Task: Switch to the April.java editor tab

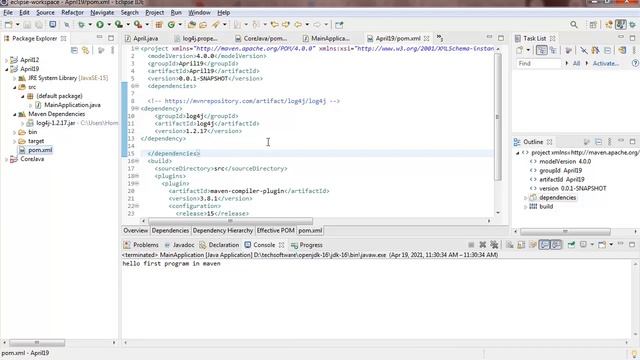Action: [x=141, y=38]
